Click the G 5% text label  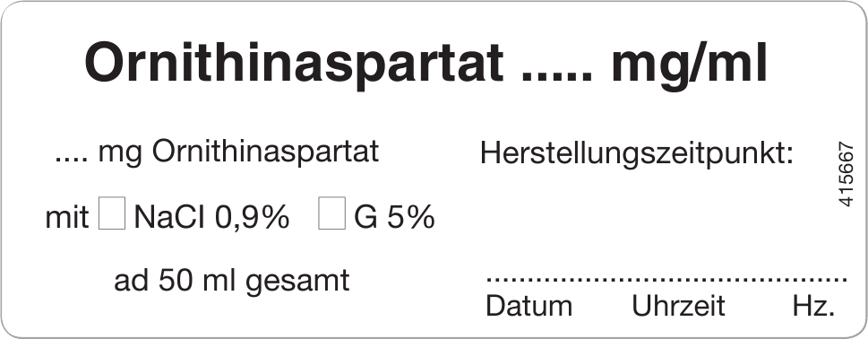pyautogui.click(x=394, y=217)
